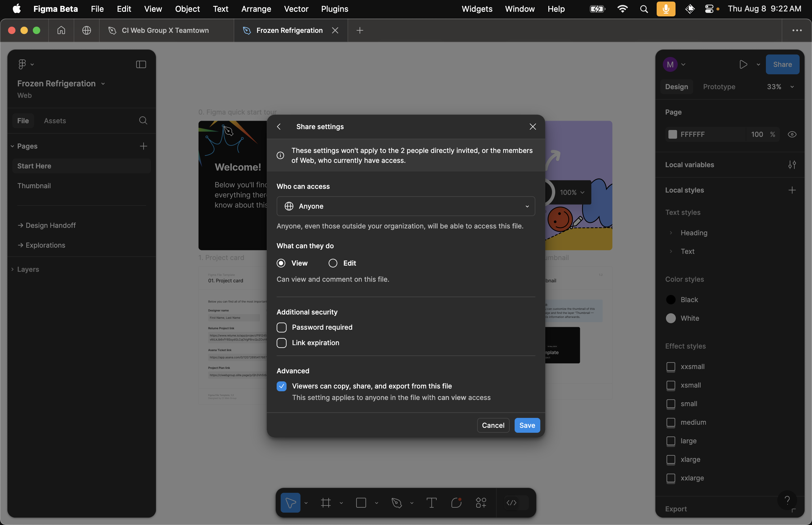Click the Cancel button
This screenshot has height=525, width=812.
(x=493, y=425)
